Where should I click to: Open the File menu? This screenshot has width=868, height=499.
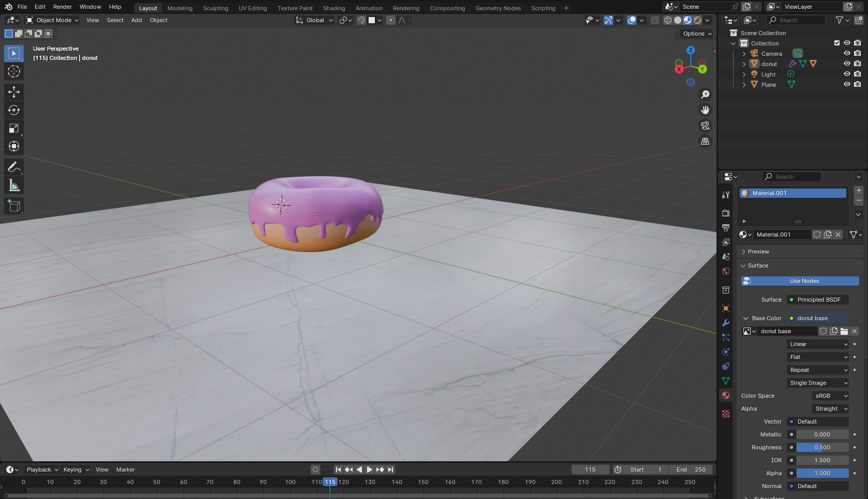pos(22,7)
